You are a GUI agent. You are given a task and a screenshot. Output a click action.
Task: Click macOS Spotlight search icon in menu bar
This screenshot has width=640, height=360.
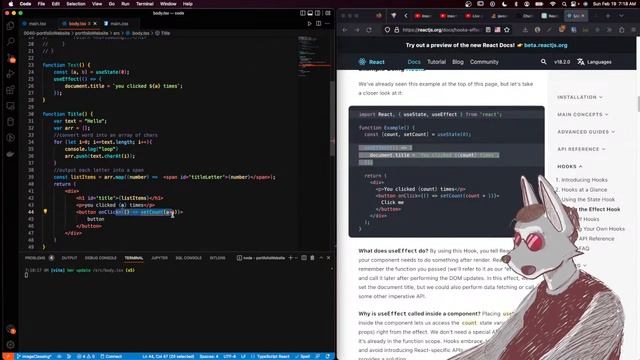(x=564, y=4)
